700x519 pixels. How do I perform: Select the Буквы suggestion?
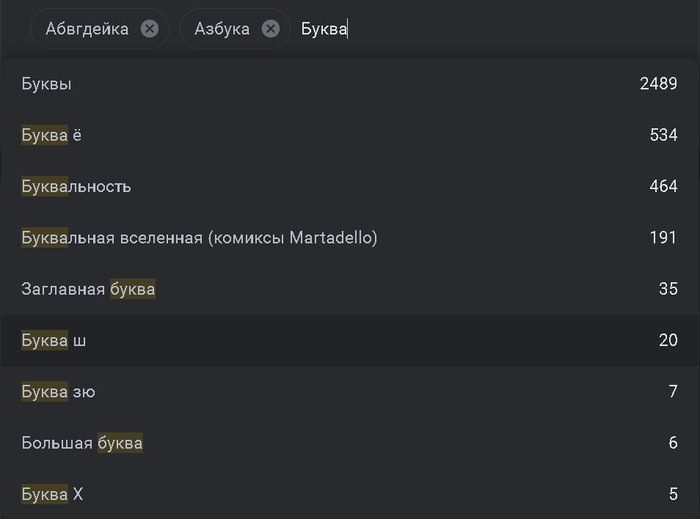(350, 84)
